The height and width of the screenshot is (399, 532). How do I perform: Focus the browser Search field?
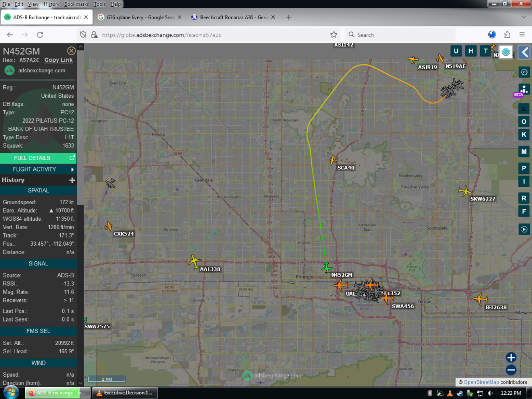click(401, 35)
